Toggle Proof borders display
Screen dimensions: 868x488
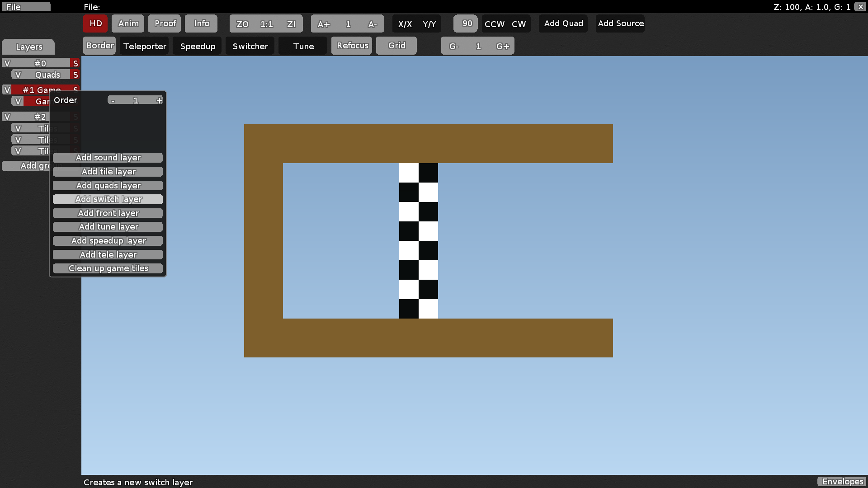click(165, 23)
